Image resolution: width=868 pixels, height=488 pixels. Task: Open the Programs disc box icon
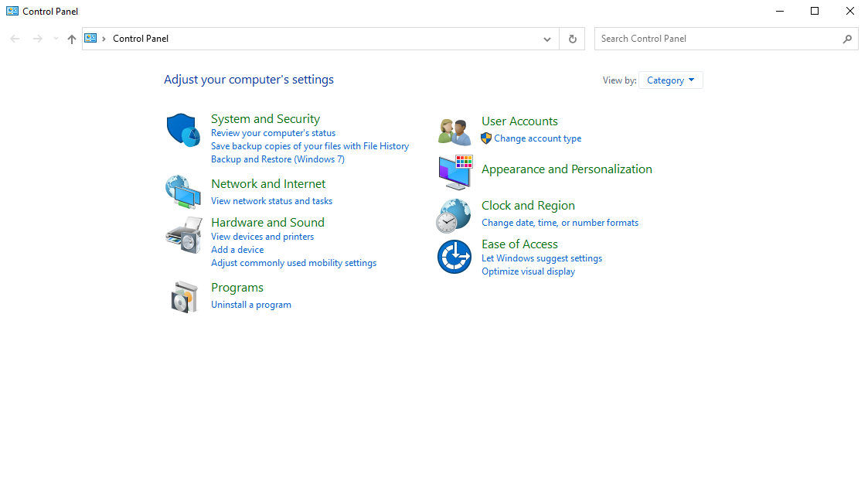[x=184, y=297]
